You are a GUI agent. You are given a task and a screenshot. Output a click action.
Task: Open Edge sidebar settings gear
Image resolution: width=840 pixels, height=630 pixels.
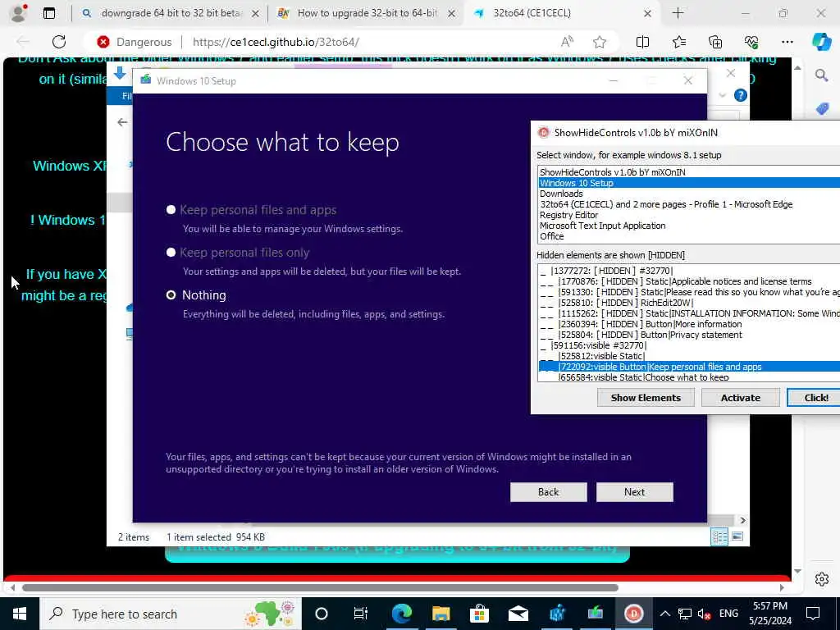(x=822, y=579)
